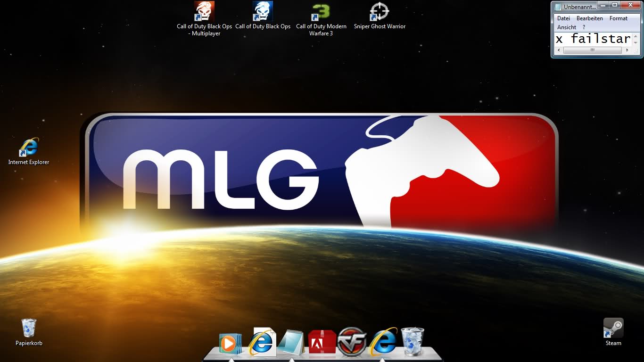Open the ? help menu in Notepad
The height and width of the screenshot is (362, 644).
pos(584,27)
